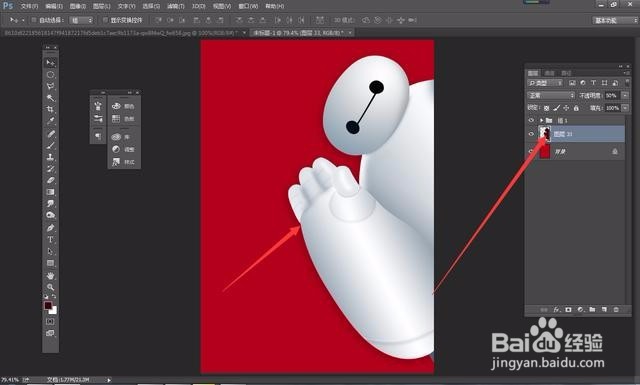Create a new layer
This screenshot has width=640, height=385.
point(604,310)
